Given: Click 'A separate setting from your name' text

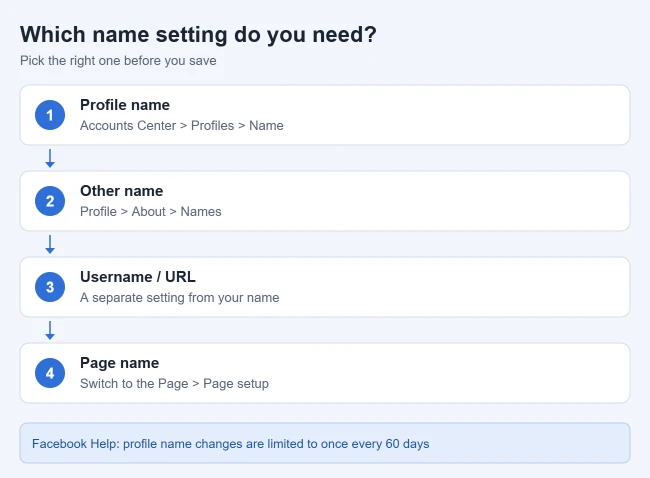Looking at the screenshot, I should tap(179, 298).
